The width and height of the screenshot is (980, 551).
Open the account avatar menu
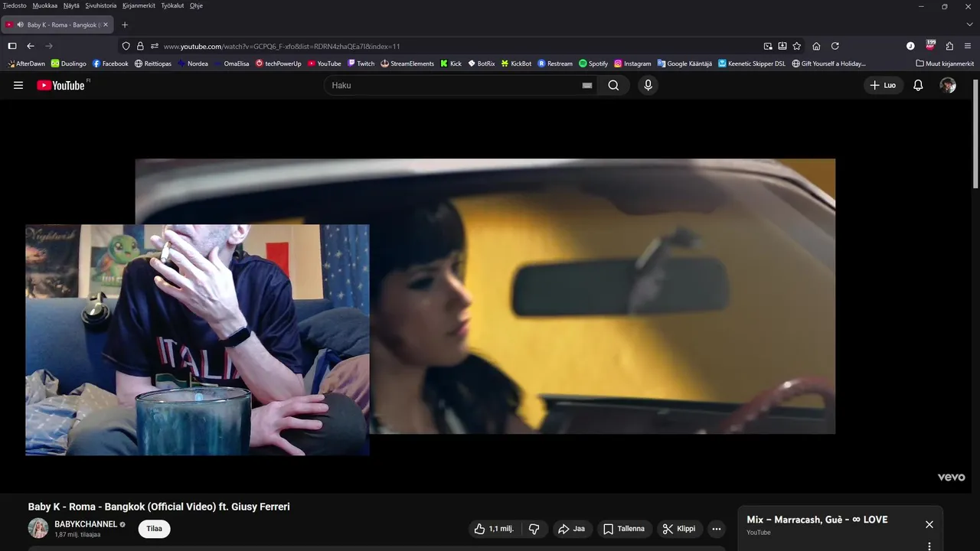coord(948,85)
